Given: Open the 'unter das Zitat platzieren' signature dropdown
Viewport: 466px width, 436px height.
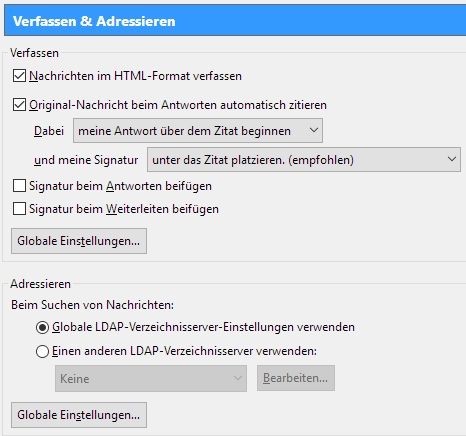Looking at the screenshot, I should coord(304,160).
